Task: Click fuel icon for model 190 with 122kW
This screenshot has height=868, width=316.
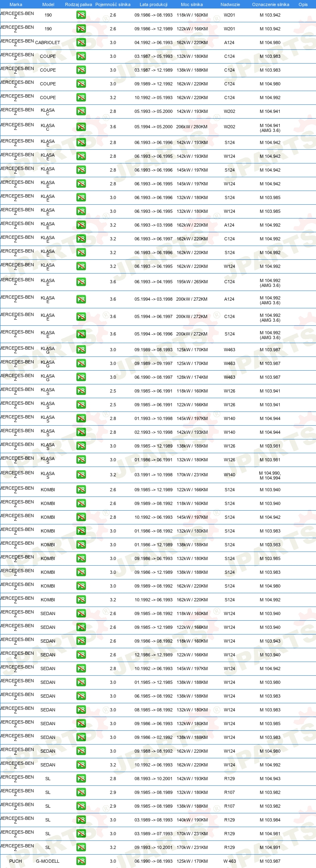Action: click(x=81, y=29)
